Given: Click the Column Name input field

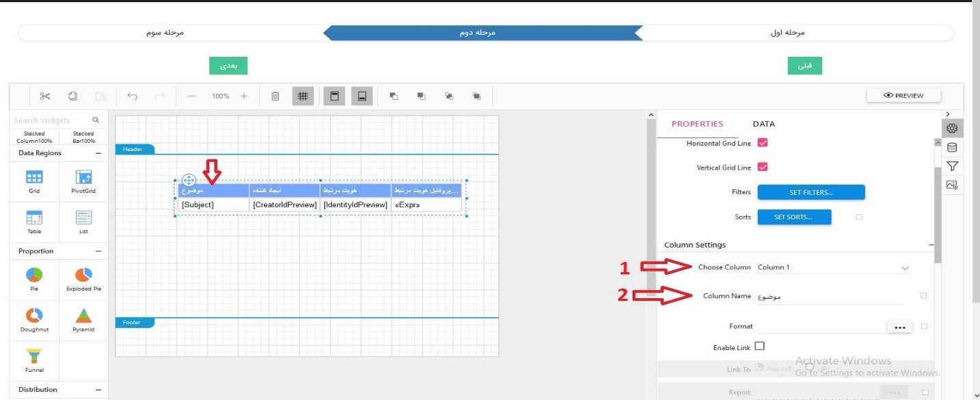Looking at the screenshot, I should (x=830, y=297).
